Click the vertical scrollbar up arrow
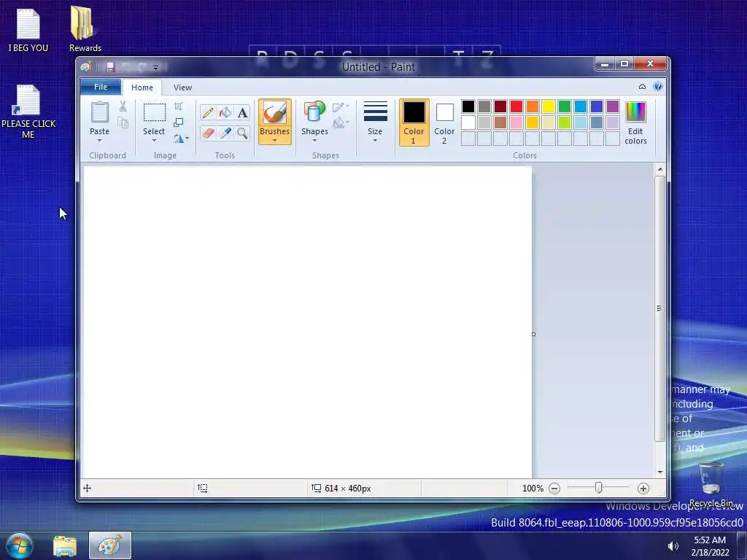The width and height of the screenshot is (747, 560). point(659,169)
